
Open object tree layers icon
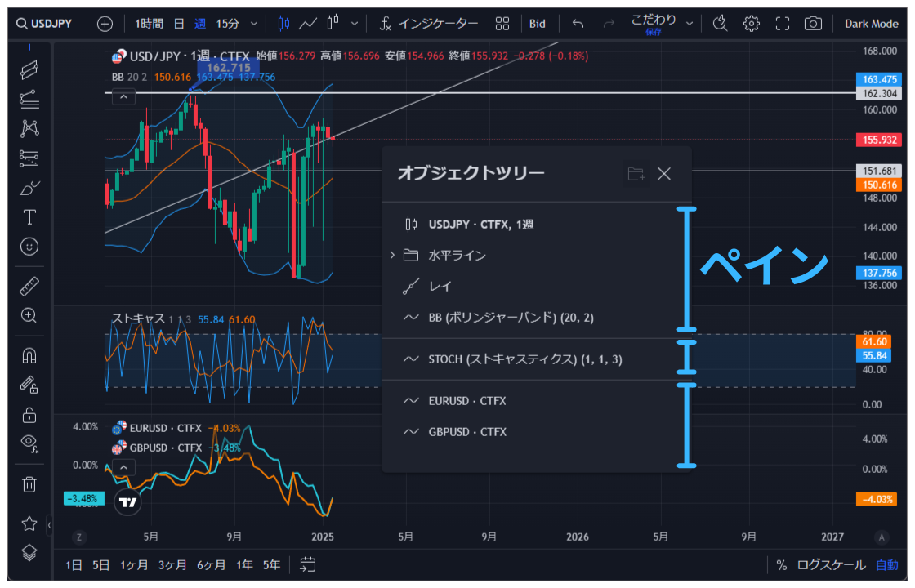(29, 552)
